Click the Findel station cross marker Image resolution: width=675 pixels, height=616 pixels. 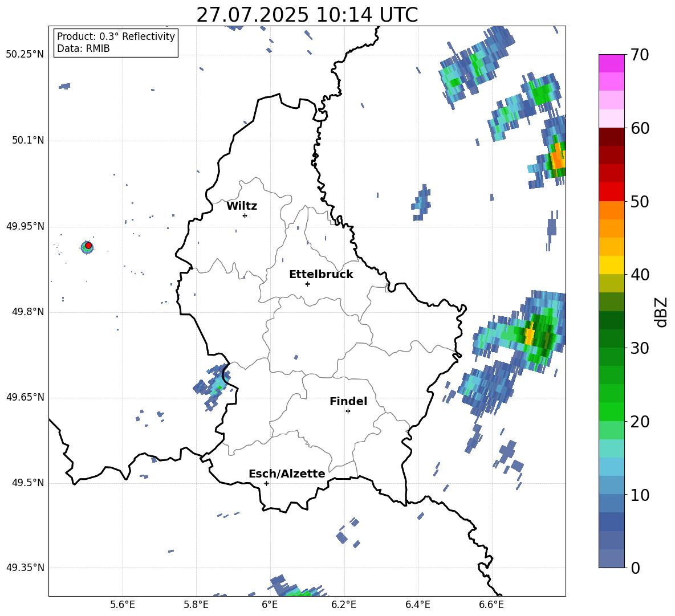pos(348,411)
